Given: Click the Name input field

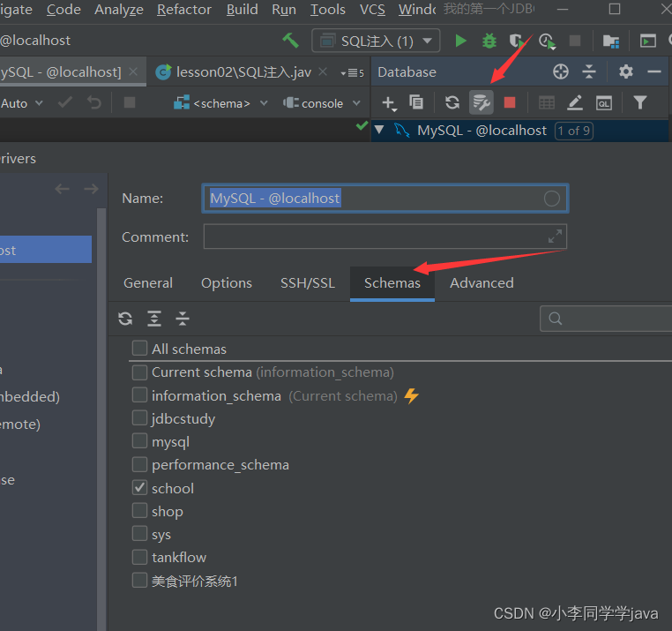Looking at the screenshot, I should (x=385, y=199).
